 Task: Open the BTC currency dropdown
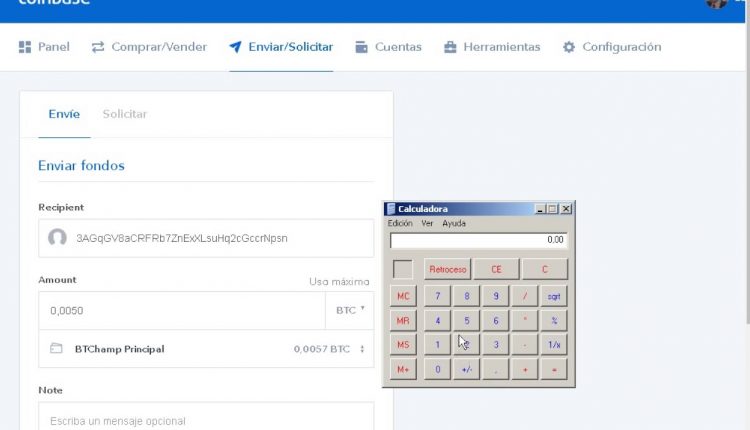pyautogui.click(x=350, y=310)
